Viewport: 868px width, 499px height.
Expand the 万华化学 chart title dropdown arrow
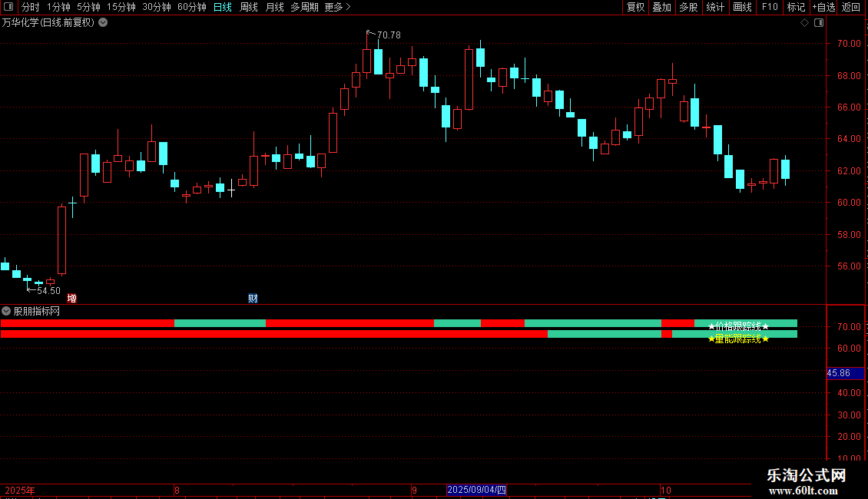coord(103,23)
